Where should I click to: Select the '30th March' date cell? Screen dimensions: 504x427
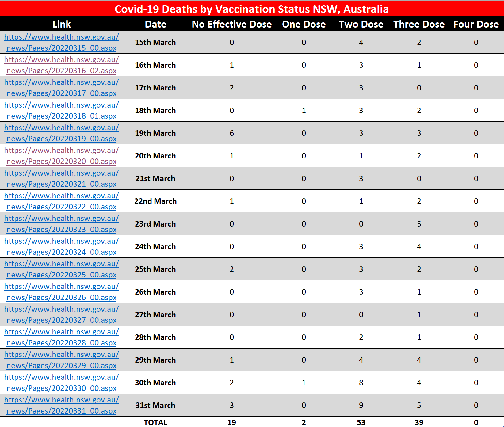(x=155, y=383)
